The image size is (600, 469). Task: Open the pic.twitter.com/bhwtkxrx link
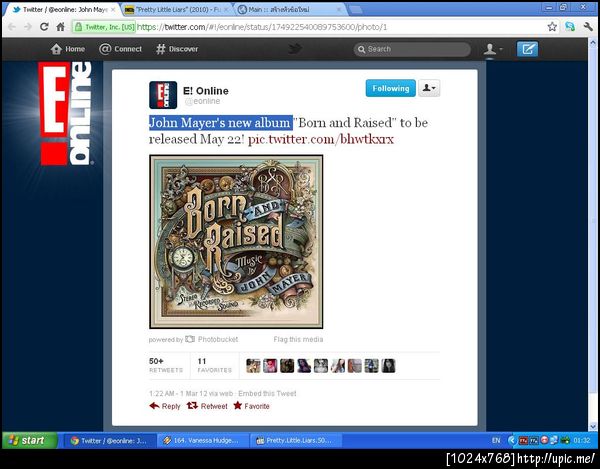(321, 139)
